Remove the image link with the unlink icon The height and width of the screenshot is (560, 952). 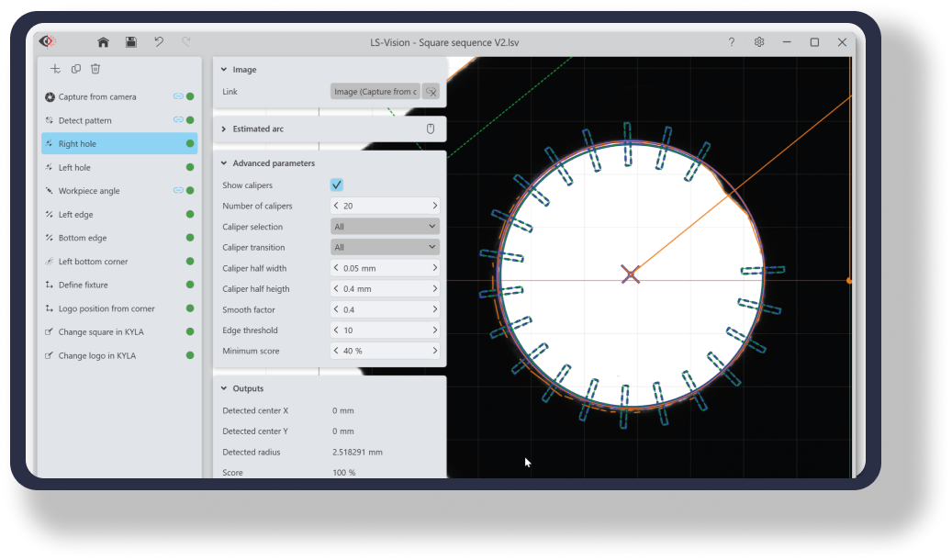431,92
